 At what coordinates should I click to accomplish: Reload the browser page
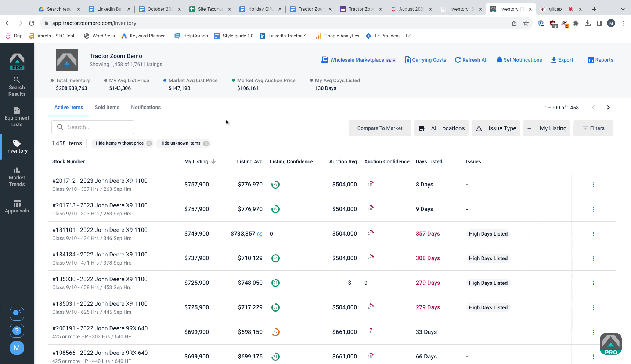tap(32, 23)
